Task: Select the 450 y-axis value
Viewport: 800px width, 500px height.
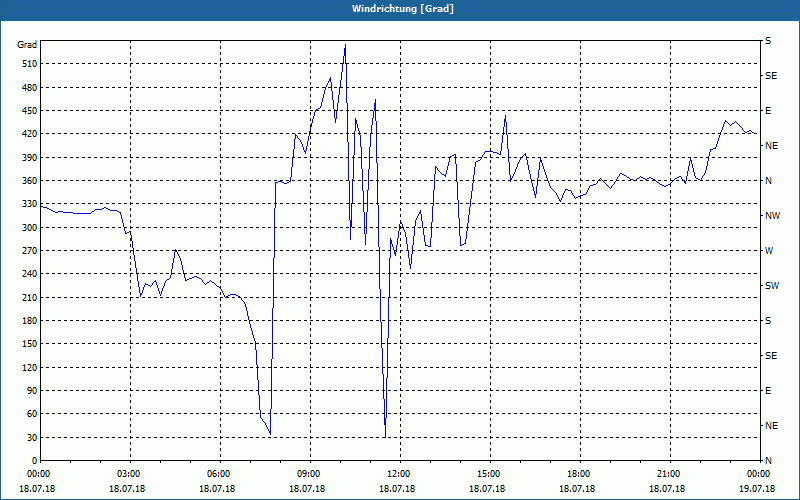Action: pyautogui.click(x=30, y=111)
